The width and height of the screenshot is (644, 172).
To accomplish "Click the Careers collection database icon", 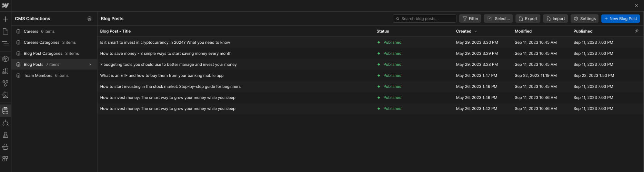I will pyautogui.click(x=18, y=31).
